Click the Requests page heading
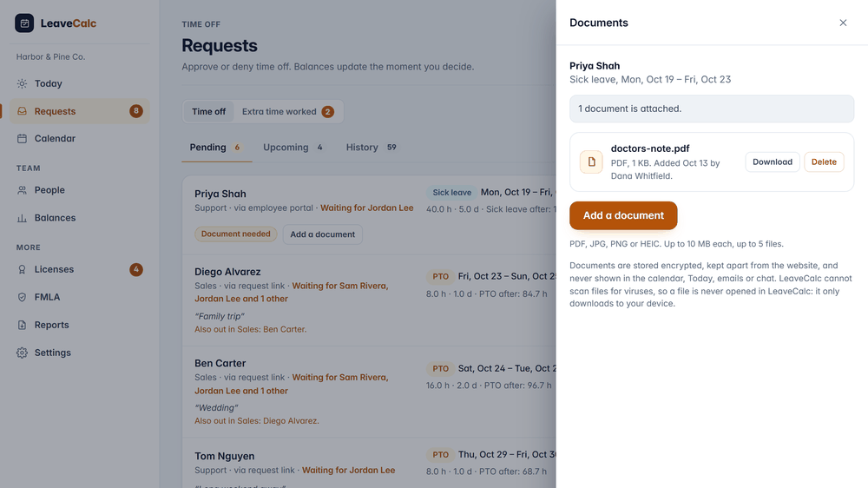Image resolution: width=868 pixels, height=488 pixels. (220, 45)
